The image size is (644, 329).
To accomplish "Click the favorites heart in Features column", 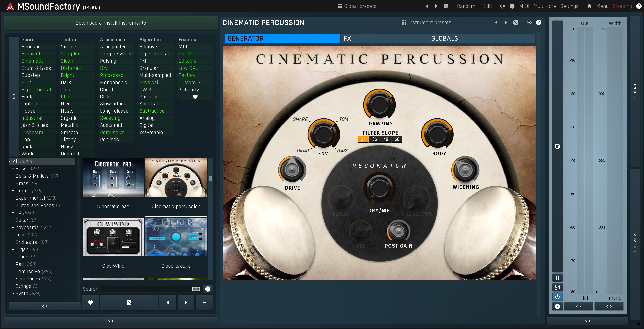I will pos(195,97).
